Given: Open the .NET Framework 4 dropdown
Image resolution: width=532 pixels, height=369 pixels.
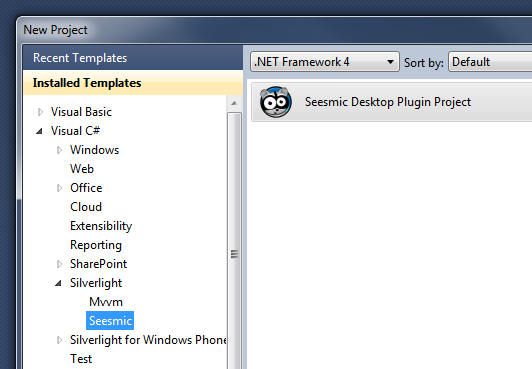Looking at the screenshot, I should tap(325, 62).
